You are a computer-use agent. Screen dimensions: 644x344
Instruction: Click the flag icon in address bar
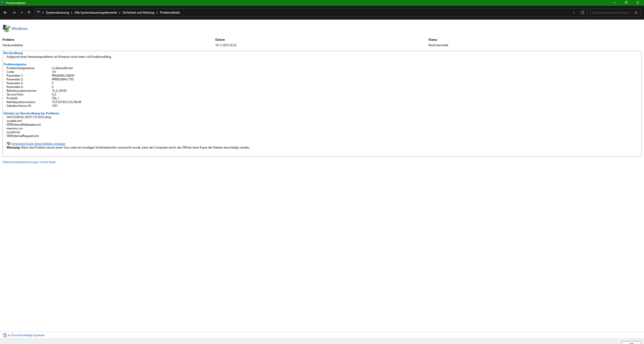coord(38,12)
